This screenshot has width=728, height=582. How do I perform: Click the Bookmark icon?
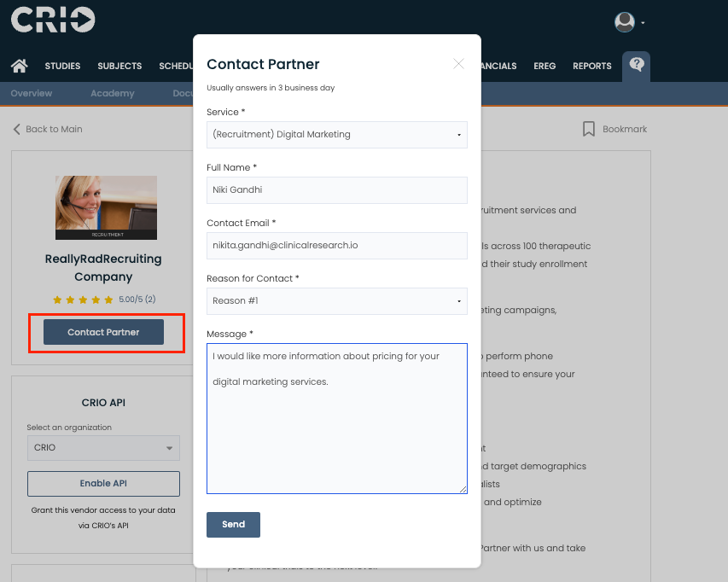point(589,129)
